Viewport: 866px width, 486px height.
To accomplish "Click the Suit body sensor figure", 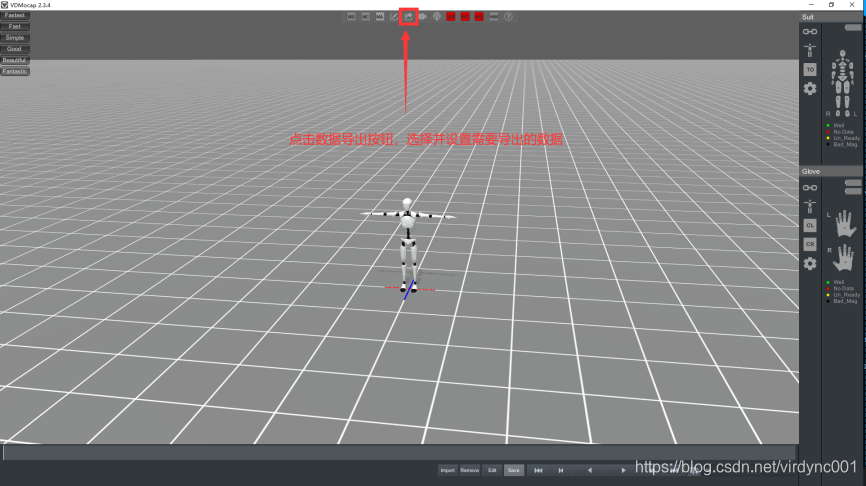I will pos(842,83).
